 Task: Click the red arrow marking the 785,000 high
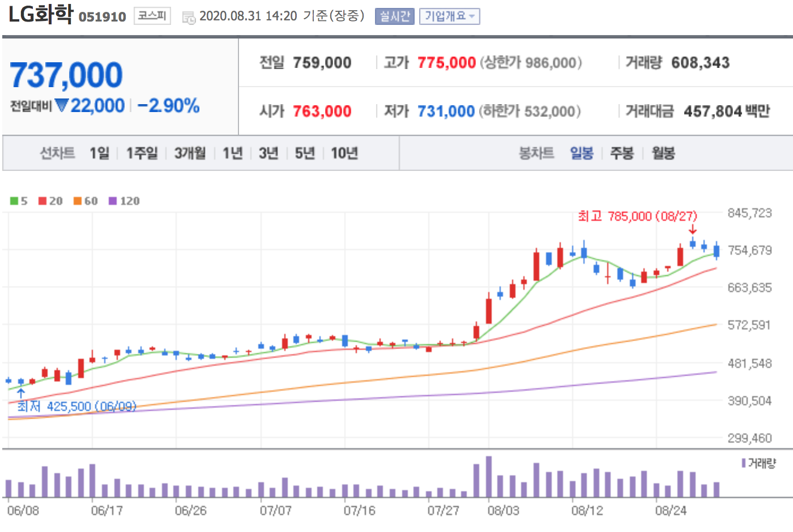pos(692,229)
